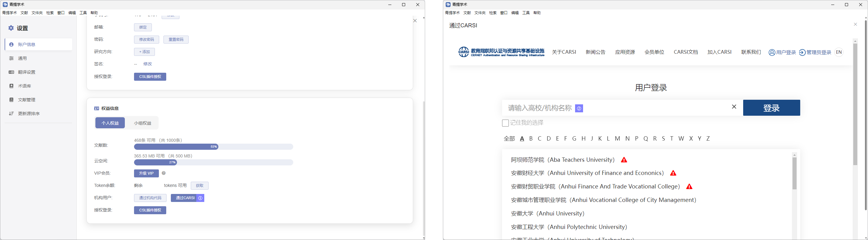Open the 青提学术 menu in the CARSI window
This screenshot has height=240, width=868.
452,13
